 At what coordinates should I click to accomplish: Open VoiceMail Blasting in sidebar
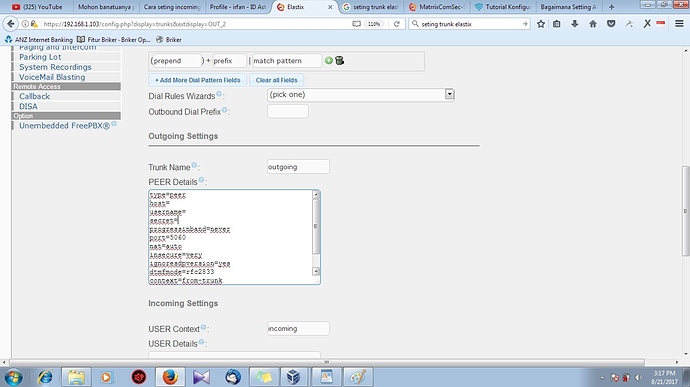click(52, 77)
